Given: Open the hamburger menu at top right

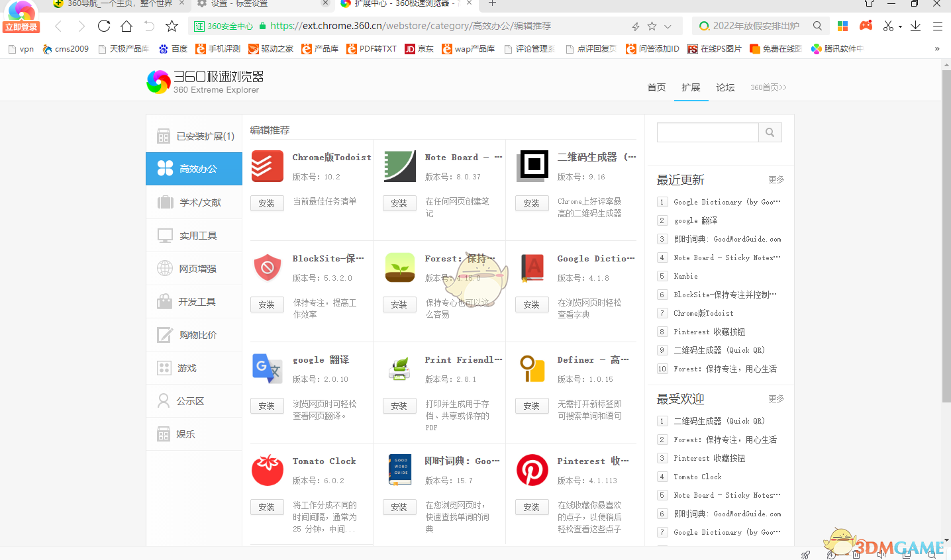Looking at the screenshot, I should click(938, 25).
